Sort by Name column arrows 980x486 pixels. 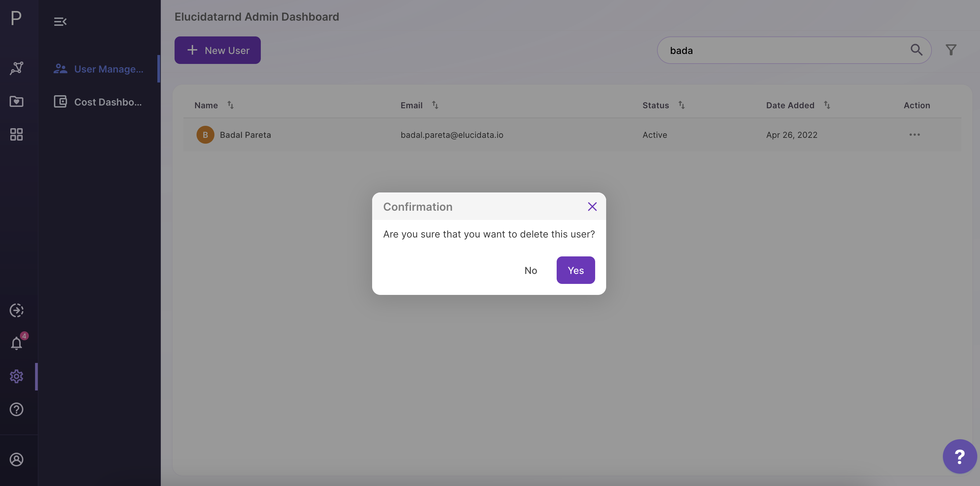coord(231,105)
